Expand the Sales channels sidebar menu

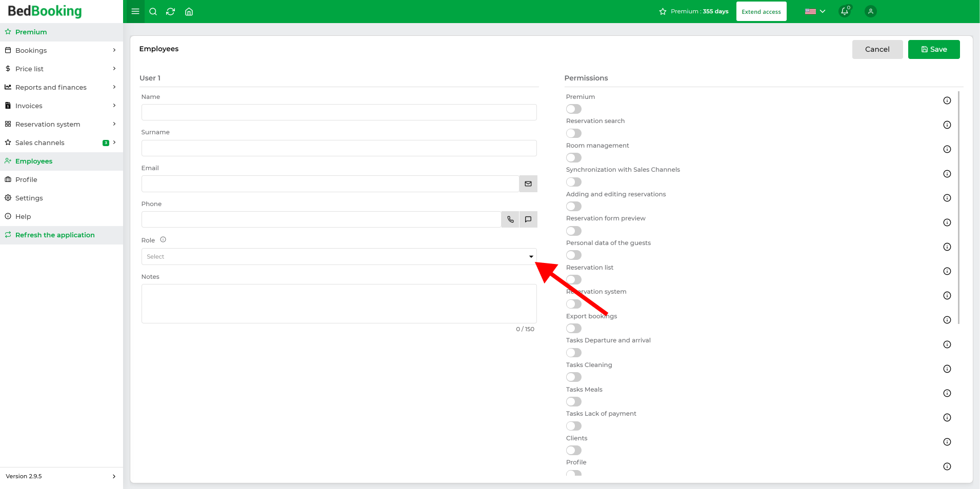[x=62, y=142]
